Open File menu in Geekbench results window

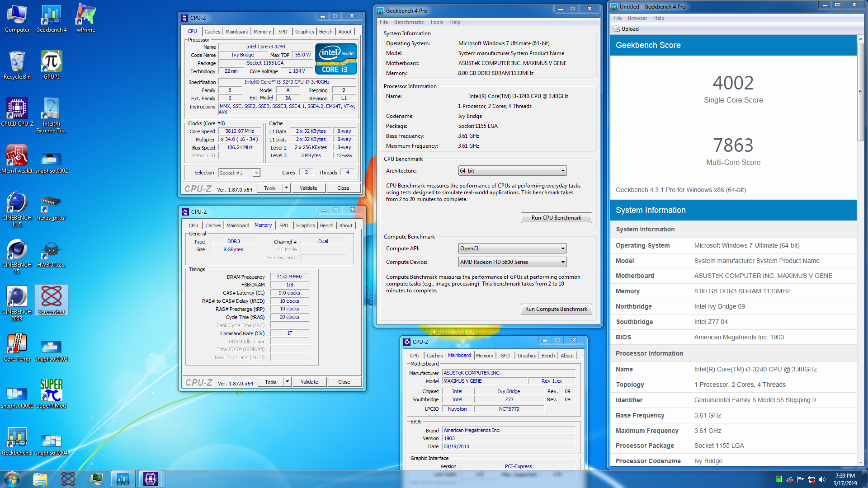pos(617,18)
